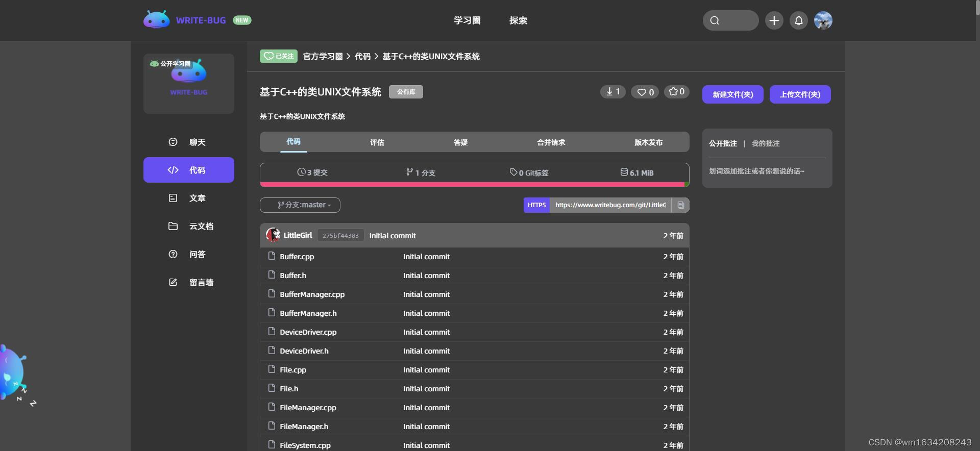Open 学习圈 in top navigation

pyautogui.click(x=467, y=20)
